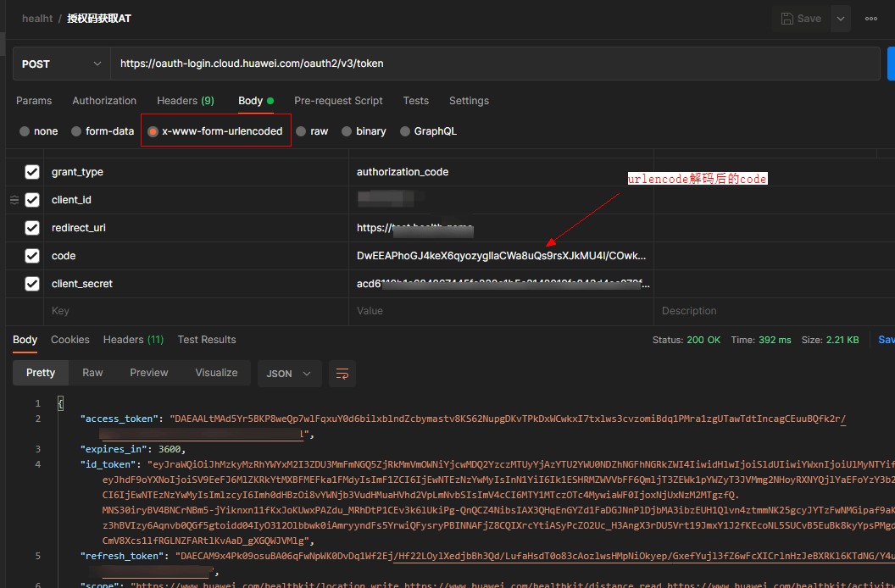Click the "expires_in": 3600 line
The image size is (895, 588).
point(133,449)
